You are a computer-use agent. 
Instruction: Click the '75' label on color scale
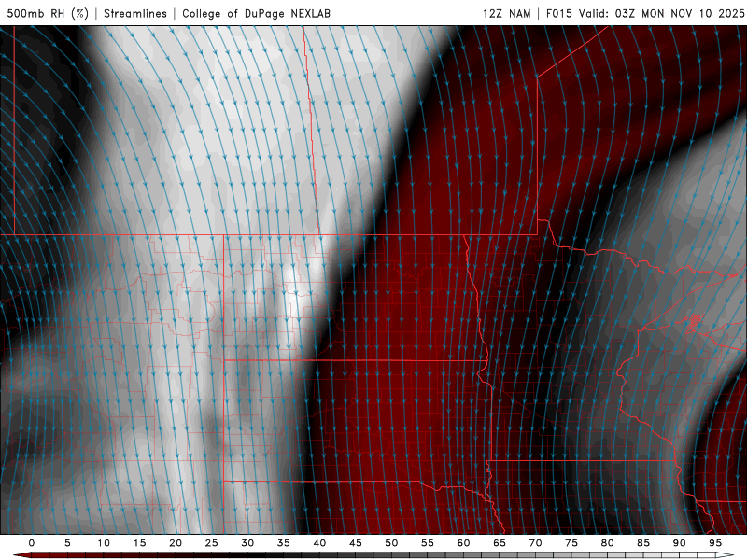571,543
